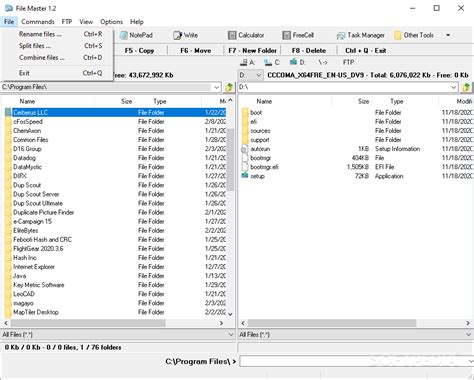Viewport: 474px width, 380px height.
Task: Select the ChemAxon folder
Action: tap(27, 131)
